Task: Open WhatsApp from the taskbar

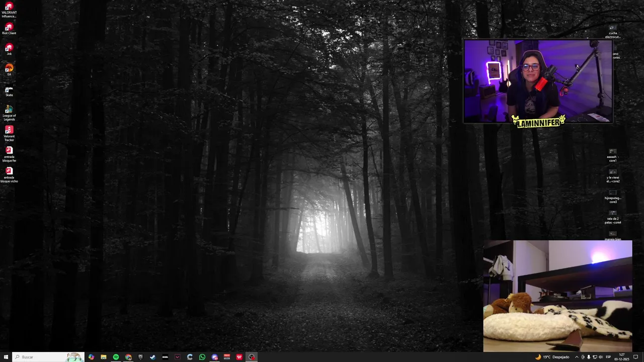Action: [x=202, y=357]
